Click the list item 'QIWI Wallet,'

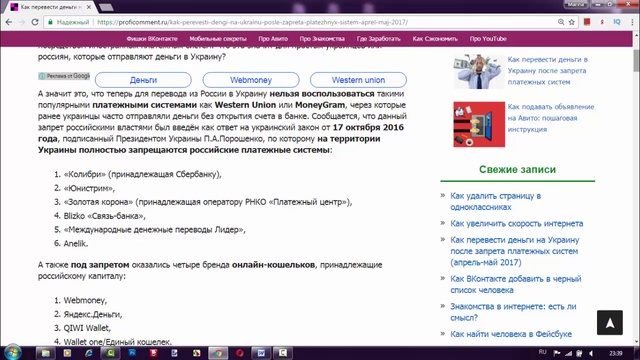click(87, 328)
